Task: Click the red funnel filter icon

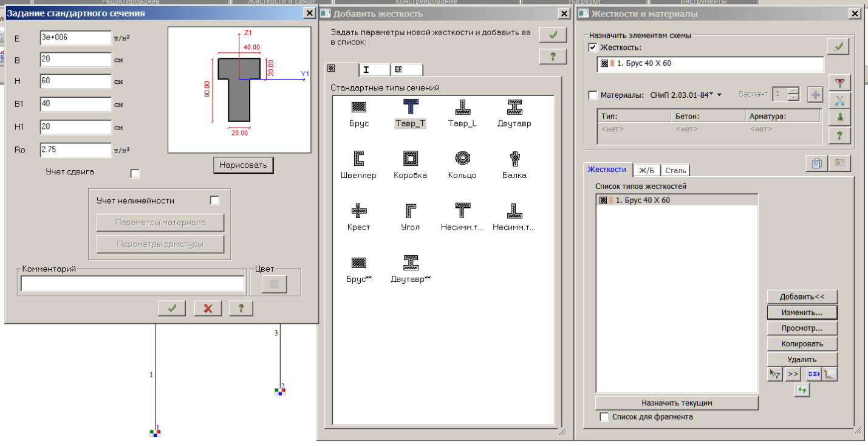Action: tap(840, 83)
